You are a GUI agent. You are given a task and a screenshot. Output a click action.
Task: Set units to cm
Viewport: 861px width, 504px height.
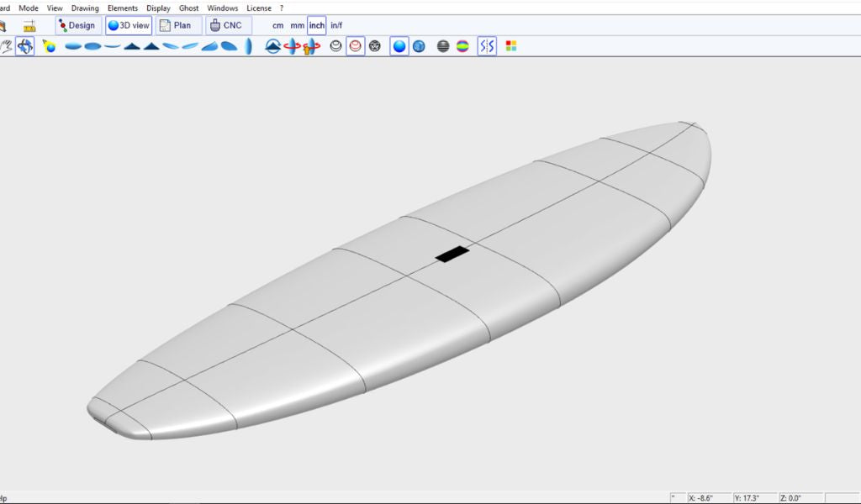pyautogui.click(x=277, y=25)
